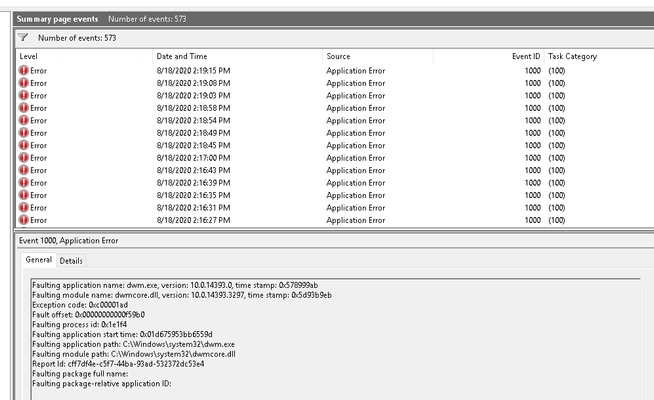This screenshot has width=654, height=400.
Task: Click the Error label in 2:16:35 row
Action: point(38,196)
